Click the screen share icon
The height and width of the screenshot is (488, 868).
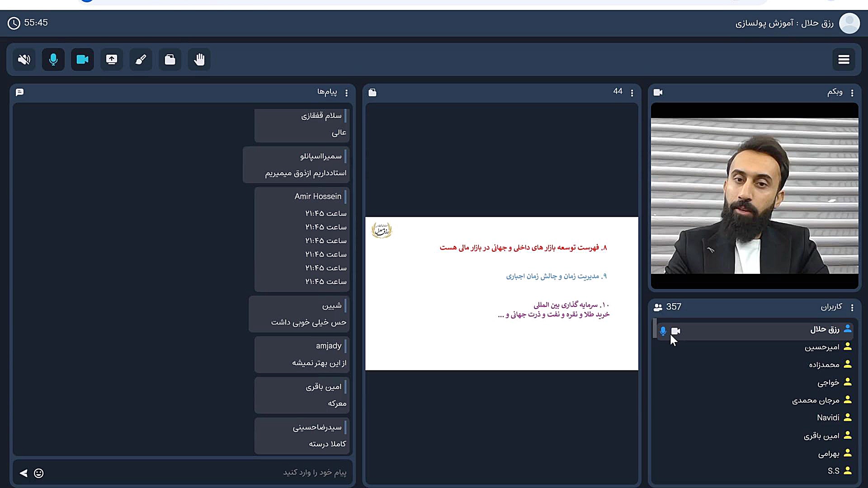[112, 60]
